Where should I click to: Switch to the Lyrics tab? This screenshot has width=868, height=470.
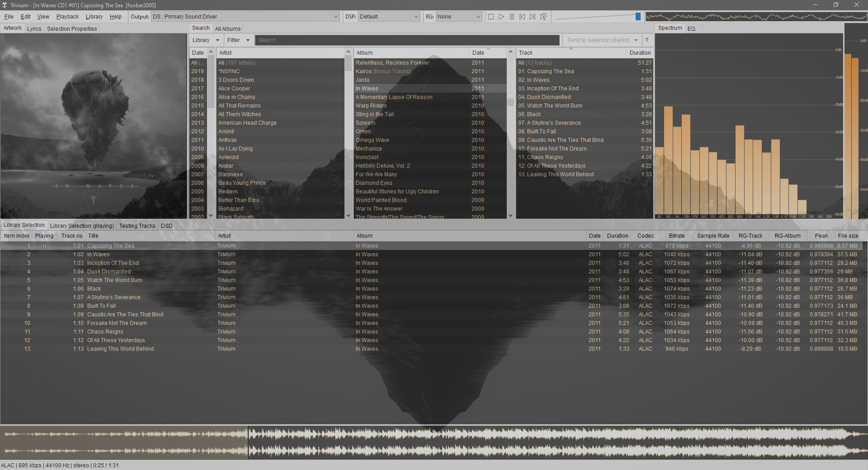pyautogui.click(x=34, y=28)
